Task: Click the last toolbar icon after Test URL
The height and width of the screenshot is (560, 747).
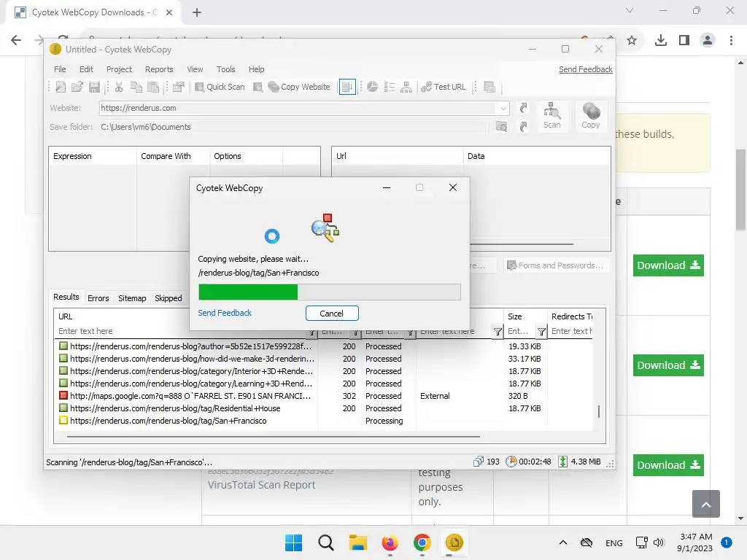Action: pyautogui.click(x=489, y=87)
